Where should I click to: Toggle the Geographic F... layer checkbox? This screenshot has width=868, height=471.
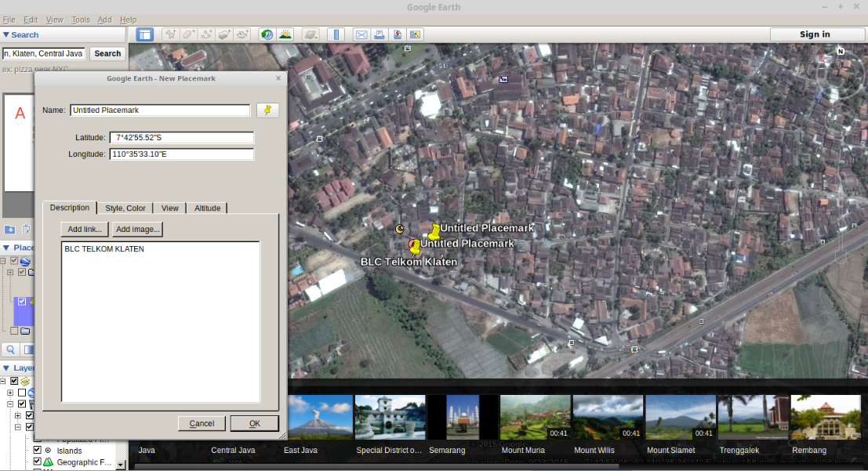click(x=37, y=461)
